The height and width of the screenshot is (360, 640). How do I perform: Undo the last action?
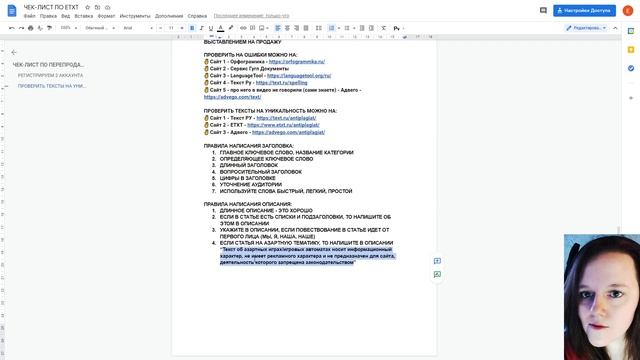11,28
